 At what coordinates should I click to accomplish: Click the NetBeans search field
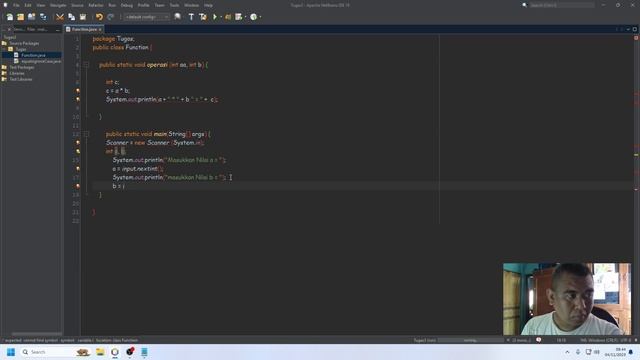562,5
